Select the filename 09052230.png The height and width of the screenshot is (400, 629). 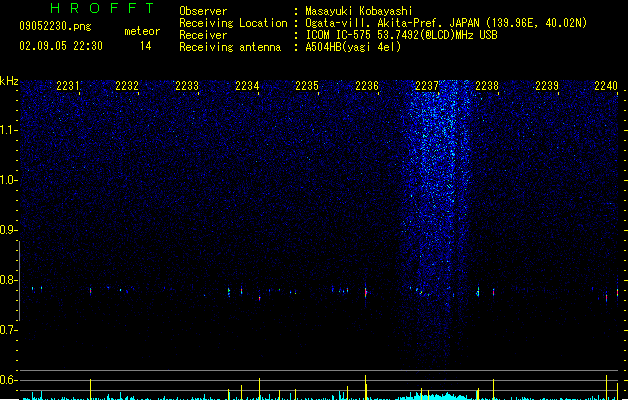click(x=55, y=26)
